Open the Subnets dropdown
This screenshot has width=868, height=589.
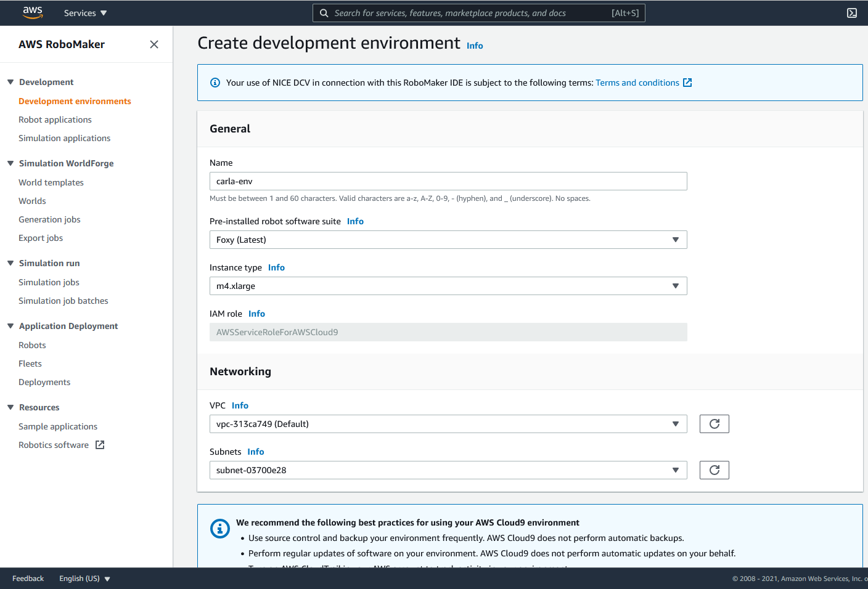448,470
